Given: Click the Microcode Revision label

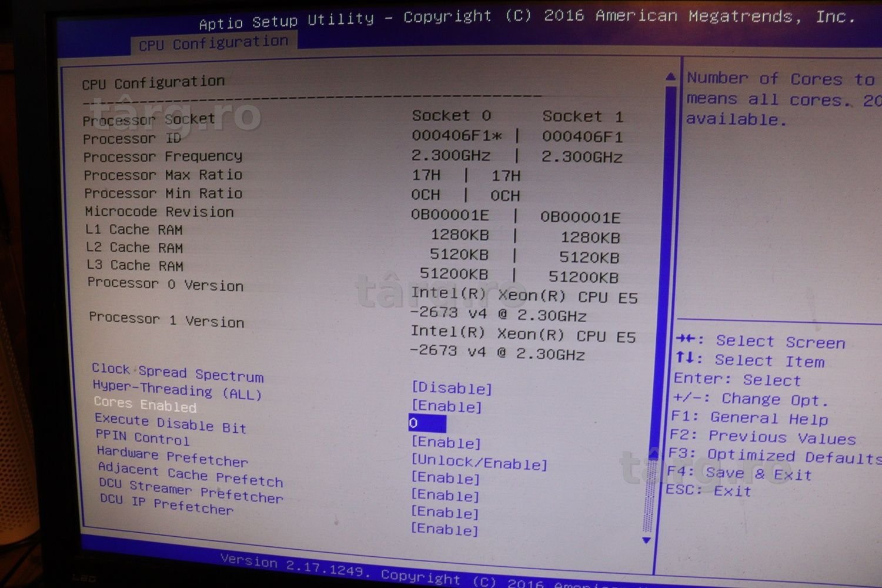Looking at the screenshot, I should 159,212.
